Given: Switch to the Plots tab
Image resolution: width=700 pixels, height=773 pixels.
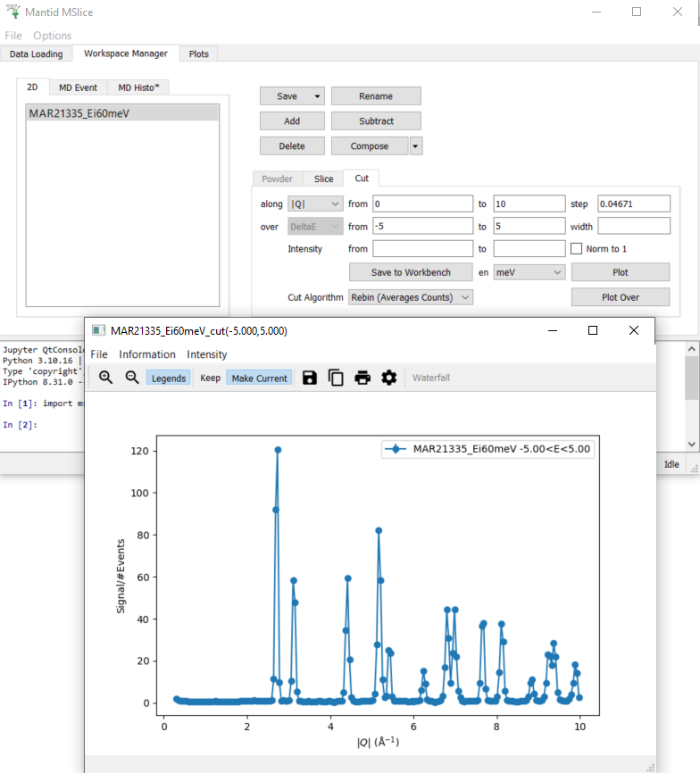Looking at the screenshot, I should (x=199, y=54).
